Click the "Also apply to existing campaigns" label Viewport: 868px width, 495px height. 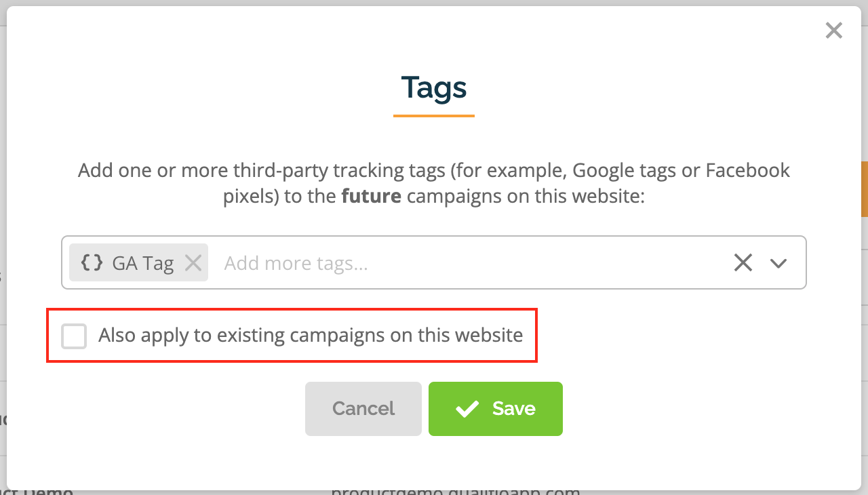click(x=311, y=335)
